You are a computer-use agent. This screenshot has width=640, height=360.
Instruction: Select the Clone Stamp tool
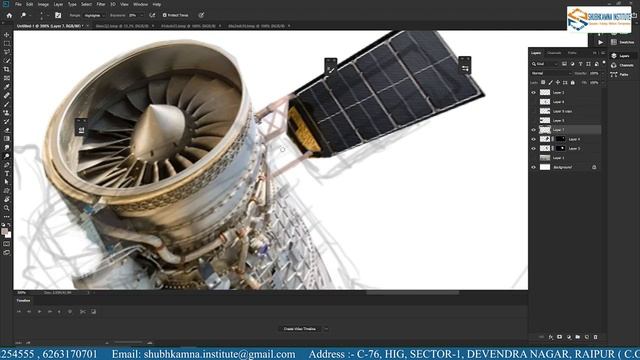point(7,113)
